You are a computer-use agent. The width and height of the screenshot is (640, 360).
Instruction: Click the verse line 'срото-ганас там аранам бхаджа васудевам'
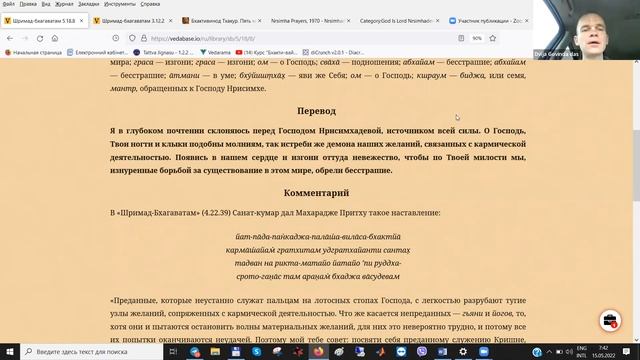click(318, 276)
